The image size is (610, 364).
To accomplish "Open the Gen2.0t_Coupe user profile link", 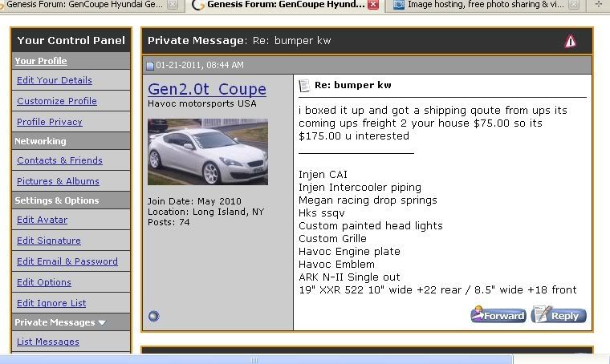I will [207, 89].
